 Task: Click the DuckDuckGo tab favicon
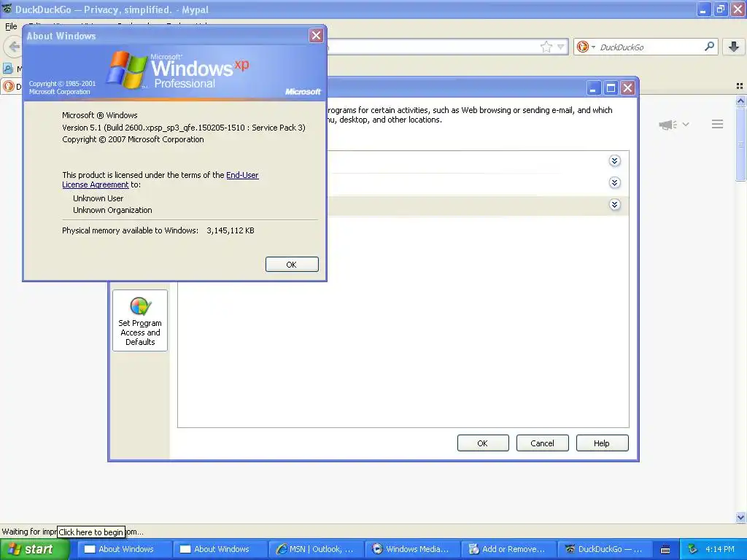[9, 86]
